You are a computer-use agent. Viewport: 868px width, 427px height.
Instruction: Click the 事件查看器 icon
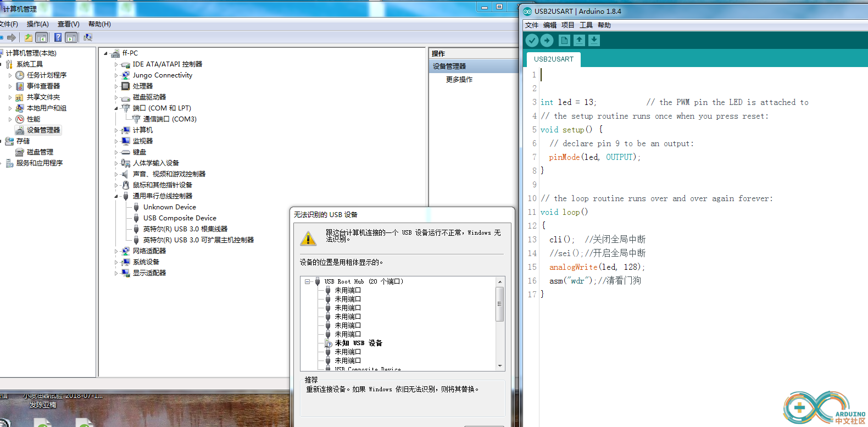click(20, 86)
